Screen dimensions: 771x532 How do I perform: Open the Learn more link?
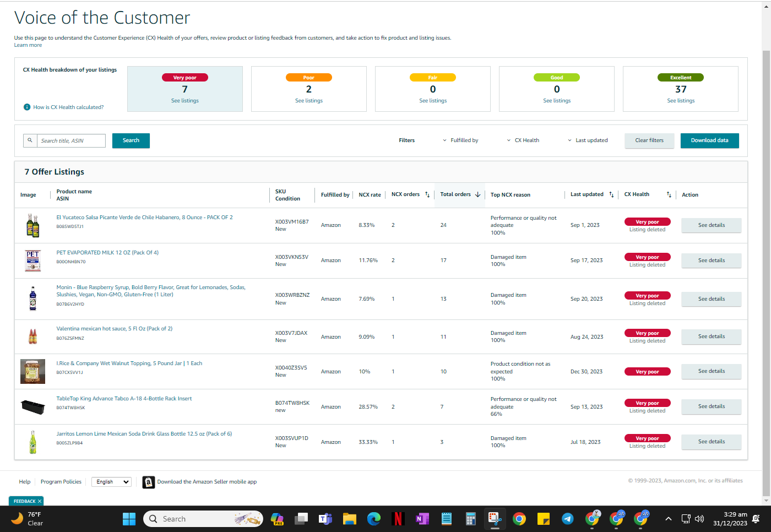[x=28, y=45]
